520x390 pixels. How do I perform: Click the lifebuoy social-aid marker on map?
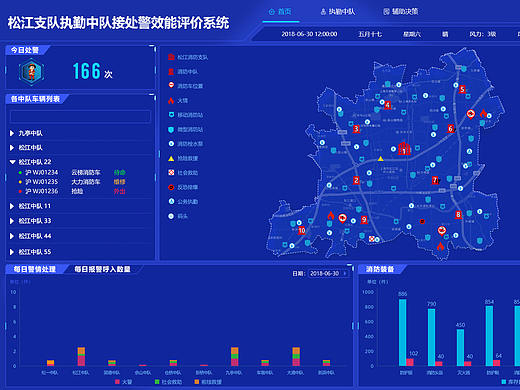coord(372,239)
